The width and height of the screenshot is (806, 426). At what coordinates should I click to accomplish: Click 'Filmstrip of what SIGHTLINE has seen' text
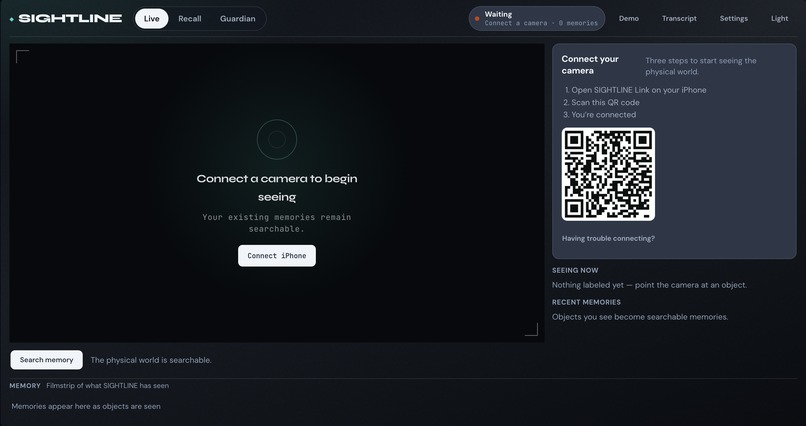107,385
